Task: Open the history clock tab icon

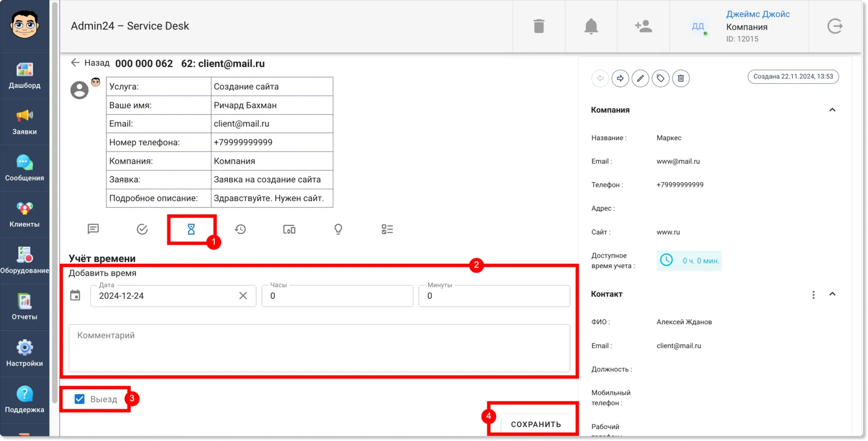Action: tap(240, 229)
